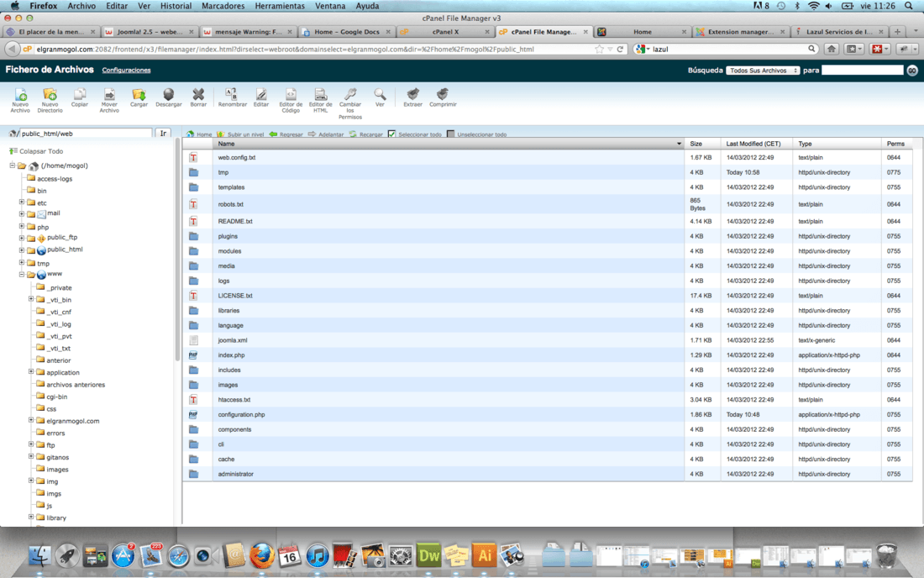Switch to the Extension manager tab
Viewport: 924px width, 578px height.
(x=740, y=32)
